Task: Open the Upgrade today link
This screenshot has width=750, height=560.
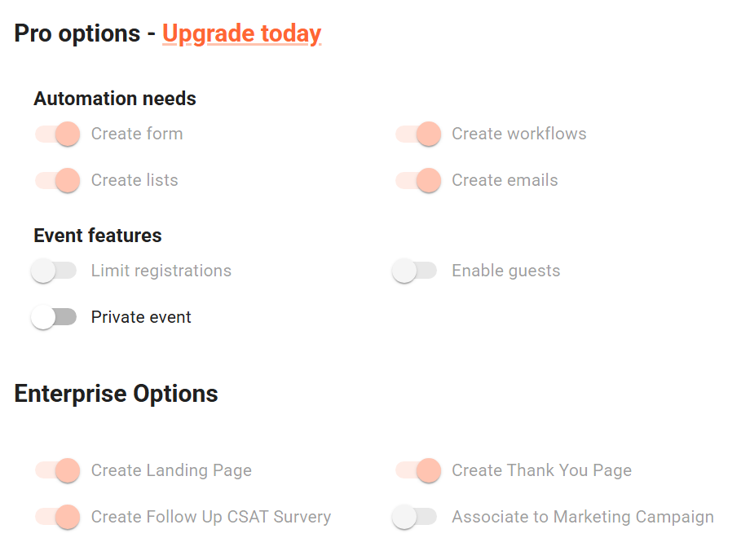Action: click(x=241, y=33)
